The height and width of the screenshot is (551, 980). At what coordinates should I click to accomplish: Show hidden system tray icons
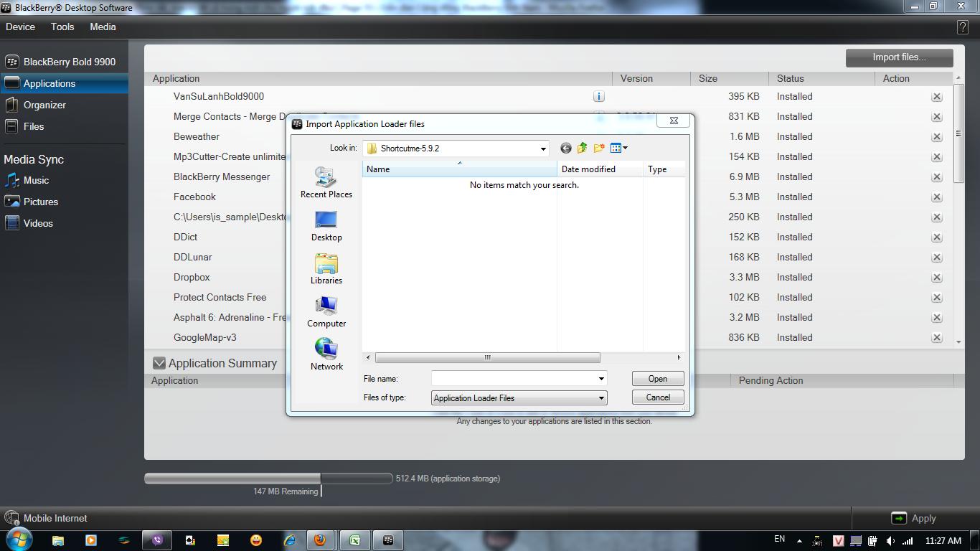[x=801, y=540]
